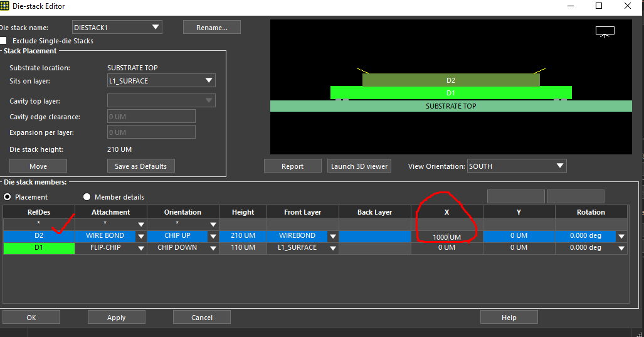Select the D2 RefDes cell
644x337 pixels.
[39, 235]
